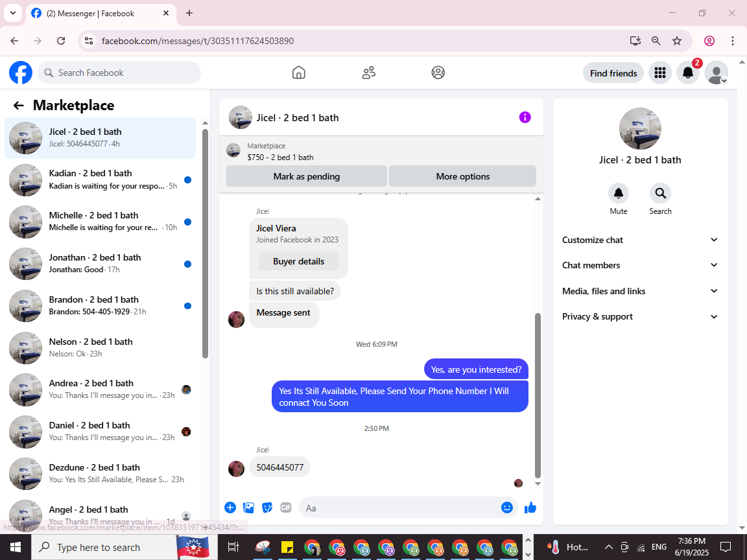View site information icon in address bar

tap(89, 41)
